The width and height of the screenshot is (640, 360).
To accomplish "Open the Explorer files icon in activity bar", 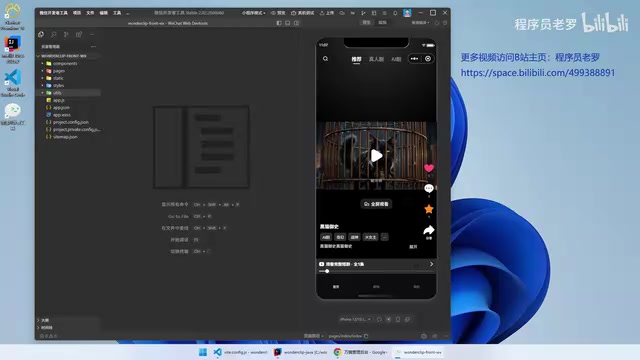I will pos(41,34).
